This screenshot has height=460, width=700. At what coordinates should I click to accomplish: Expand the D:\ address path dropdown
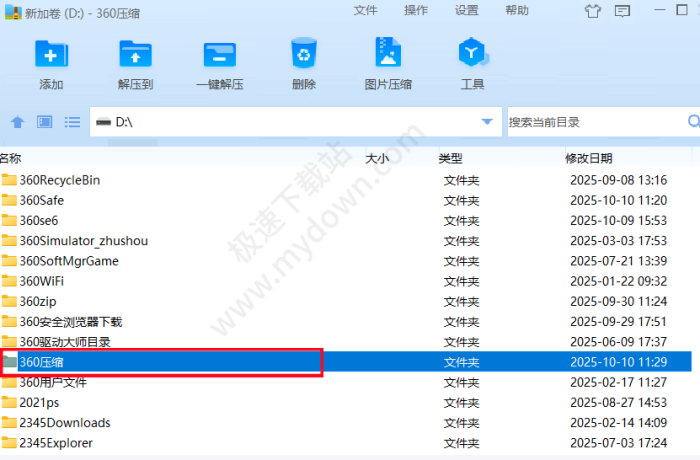coord(487,122)
